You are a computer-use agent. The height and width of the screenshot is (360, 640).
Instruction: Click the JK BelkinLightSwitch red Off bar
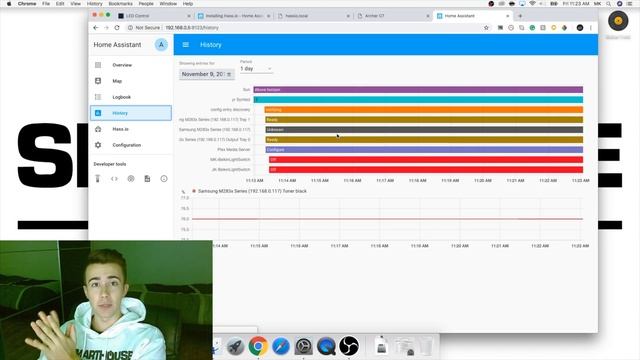click(426, 170)
